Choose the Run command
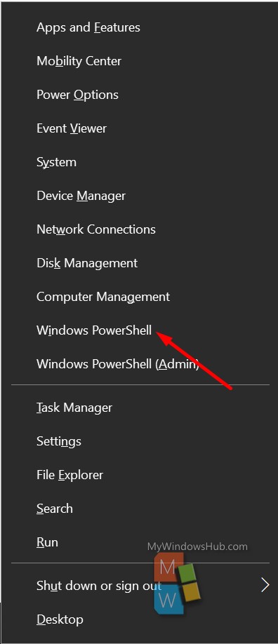The height and width of the screenshot is (644, 278). point(140,542)
